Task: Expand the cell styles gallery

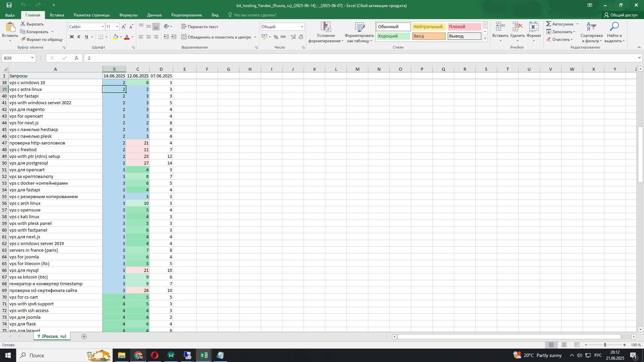Action: pos(485,38)
